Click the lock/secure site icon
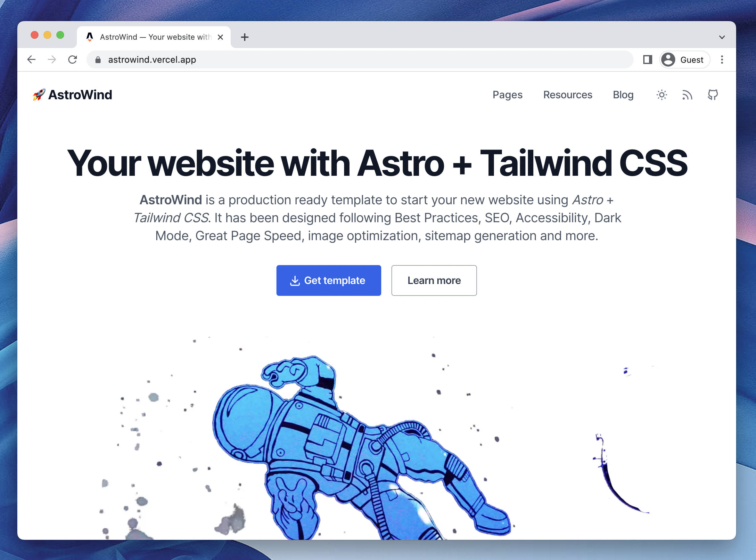Screen dimensions: 756x560 (x=98, y=59)
